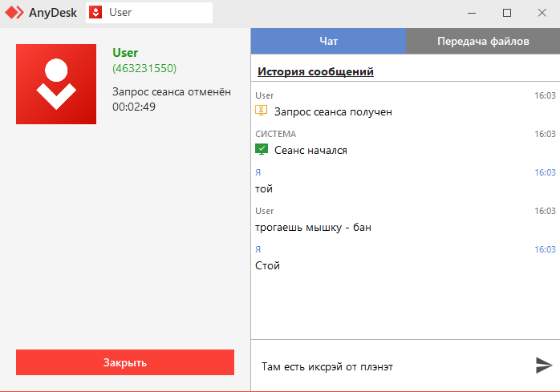Click the message Сеанс начался
Screen dimensions: 560x392
310,150
